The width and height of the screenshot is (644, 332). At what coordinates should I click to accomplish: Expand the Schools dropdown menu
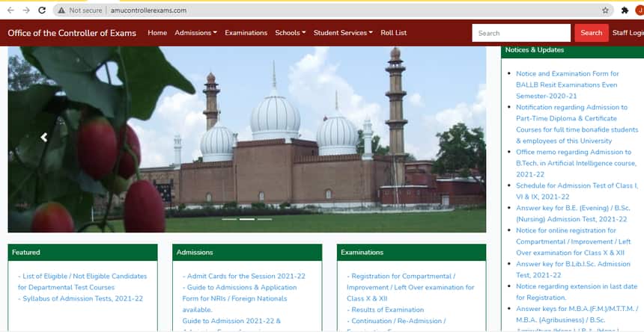290,33
